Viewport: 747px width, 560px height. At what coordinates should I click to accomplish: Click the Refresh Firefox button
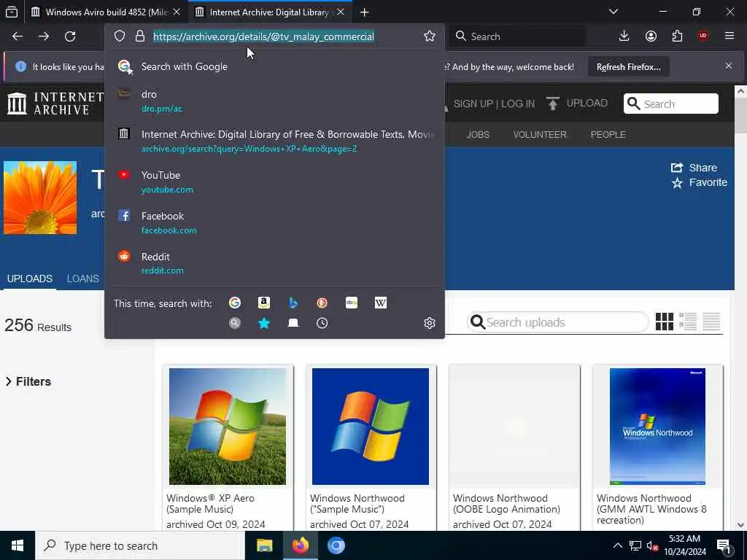pos(629,66)
